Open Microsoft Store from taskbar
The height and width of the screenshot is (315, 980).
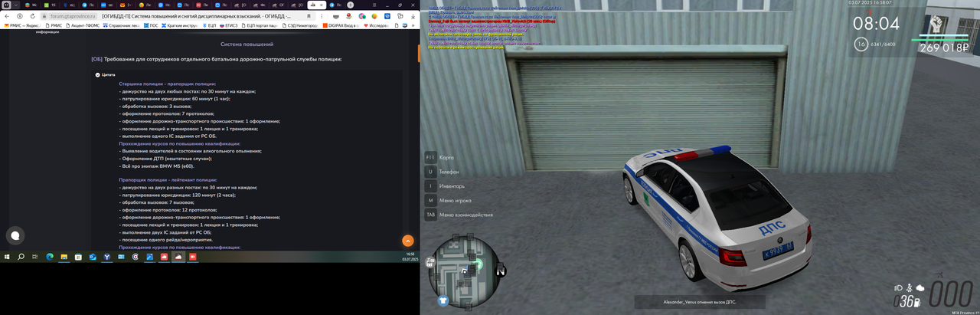coord(78,257)
